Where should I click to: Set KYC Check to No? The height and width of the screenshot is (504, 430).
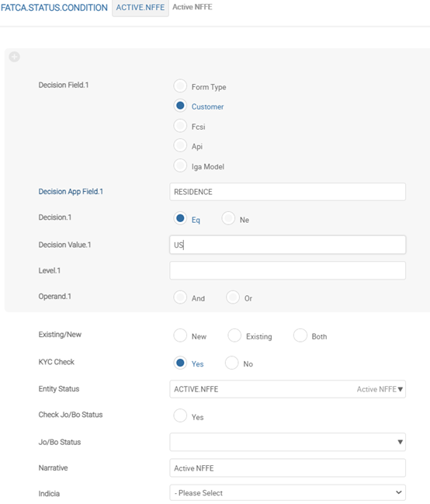[232, 363]
